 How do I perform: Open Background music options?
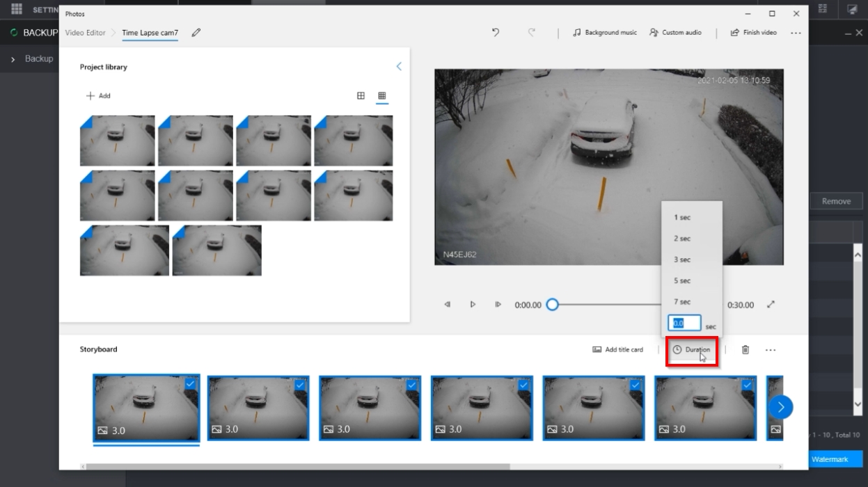(x=605, y=33)
